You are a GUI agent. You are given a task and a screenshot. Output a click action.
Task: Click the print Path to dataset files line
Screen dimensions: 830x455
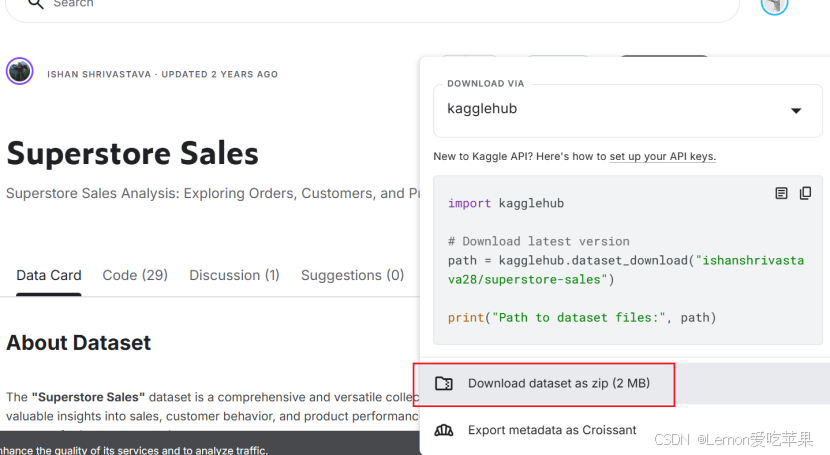tap(582, 318)
